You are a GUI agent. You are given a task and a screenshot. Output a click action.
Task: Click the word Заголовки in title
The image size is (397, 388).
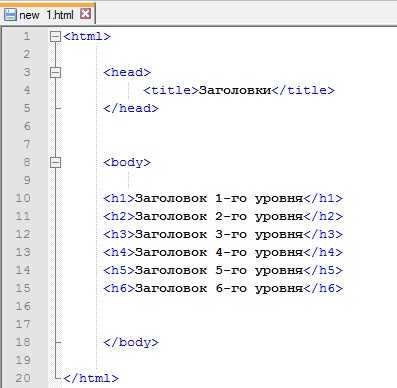[235, 90]
